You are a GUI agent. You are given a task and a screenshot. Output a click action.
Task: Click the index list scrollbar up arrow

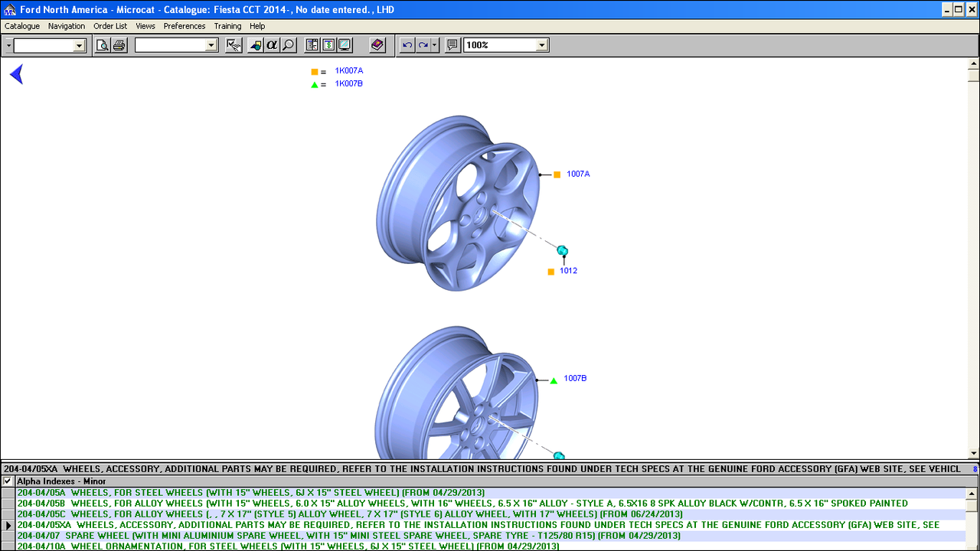tap(972, 494)
